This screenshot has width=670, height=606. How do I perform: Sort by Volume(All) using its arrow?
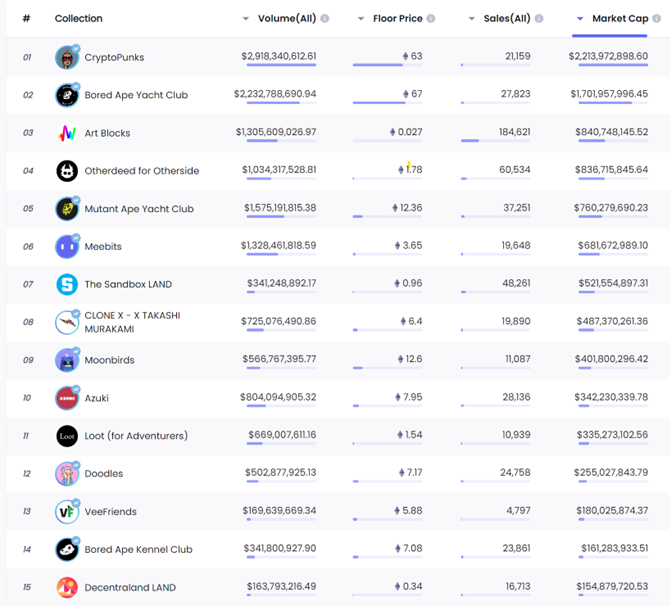pos(246,19)
